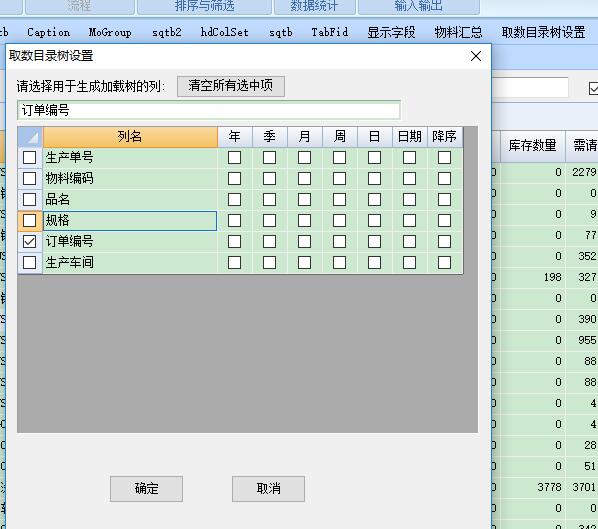Cancel with the 取消 button
Screen dimensions: 598x529
point(268,489)
